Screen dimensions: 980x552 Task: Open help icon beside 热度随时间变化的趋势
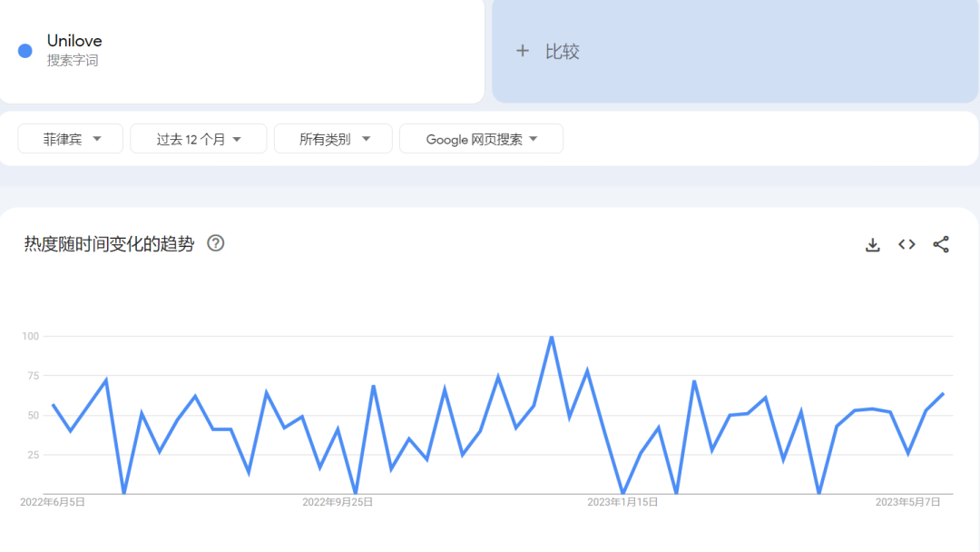coord(216,243)
